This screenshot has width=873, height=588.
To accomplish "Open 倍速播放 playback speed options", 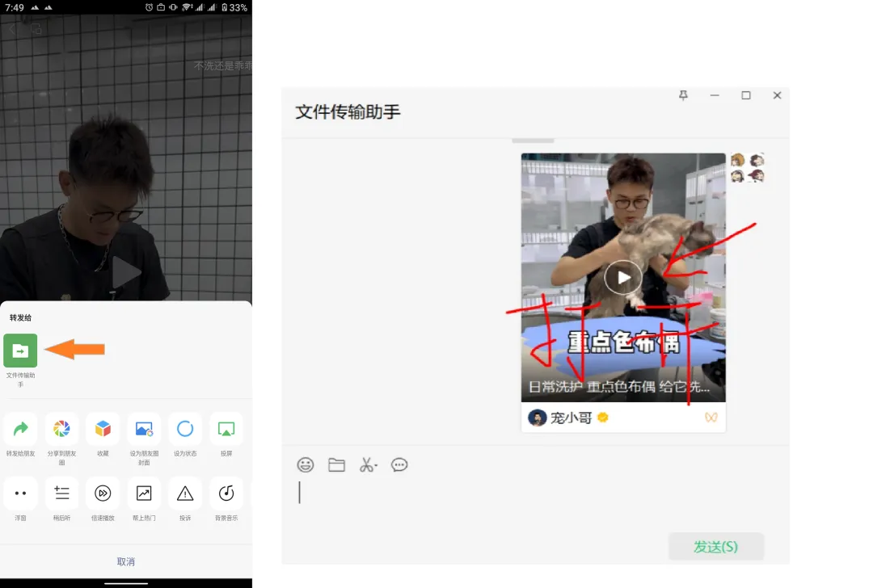I will (103, 493).
